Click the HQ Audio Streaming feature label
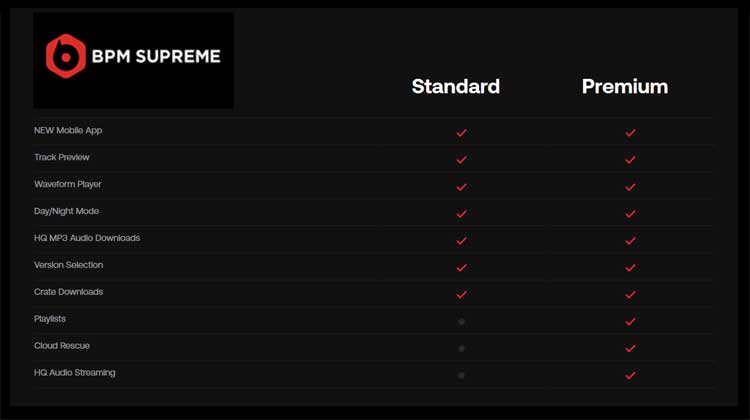750x420 pixels. 75,373
